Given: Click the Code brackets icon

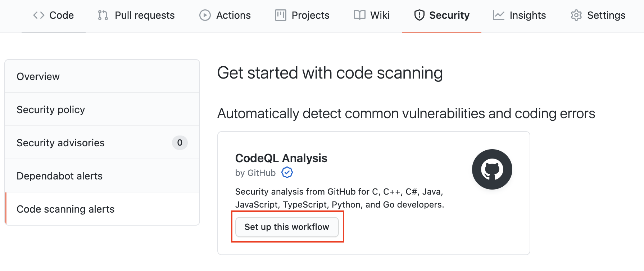Looking at the screenshot, I should point(38,15).
